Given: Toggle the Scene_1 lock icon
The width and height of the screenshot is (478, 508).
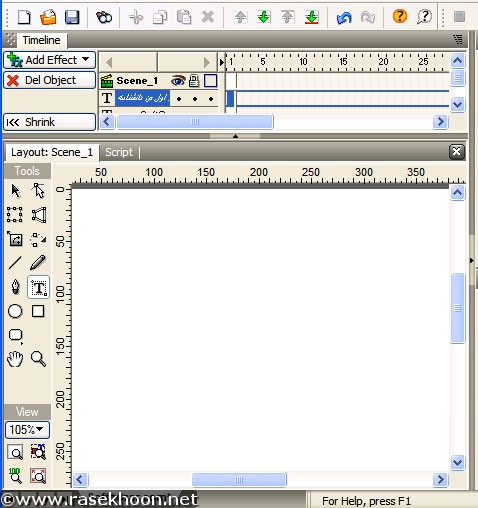Looking at the screenshot, I should click(x=194, y=81).
